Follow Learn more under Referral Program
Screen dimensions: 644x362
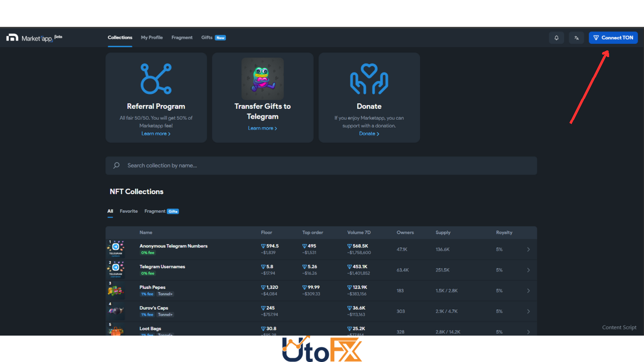pyautogui.click(x=156, y=134)
